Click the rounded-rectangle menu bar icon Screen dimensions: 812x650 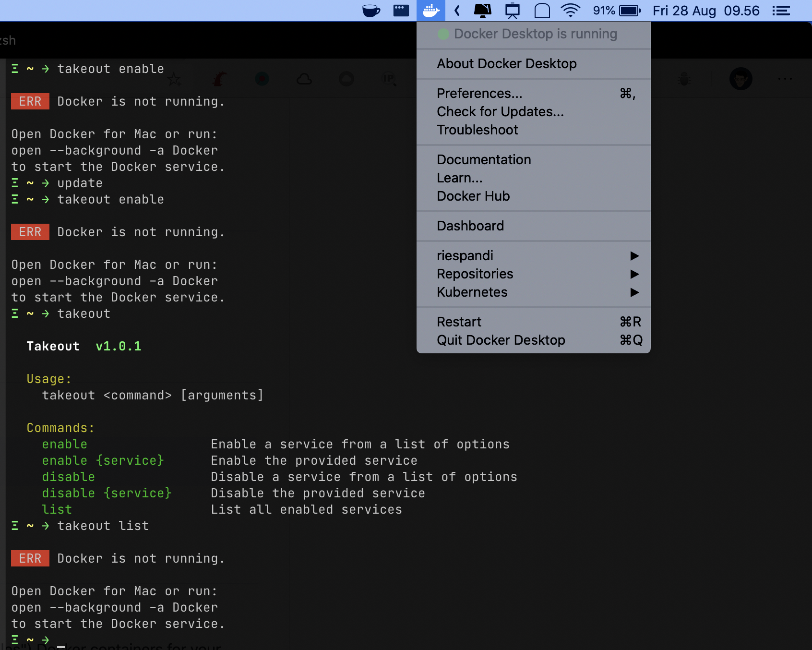(542, 11)
